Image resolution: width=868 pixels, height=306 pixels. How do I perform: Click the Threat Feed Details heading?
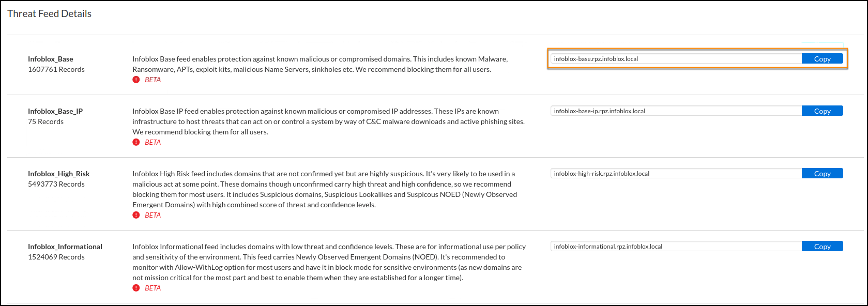[x=50, y=14]
